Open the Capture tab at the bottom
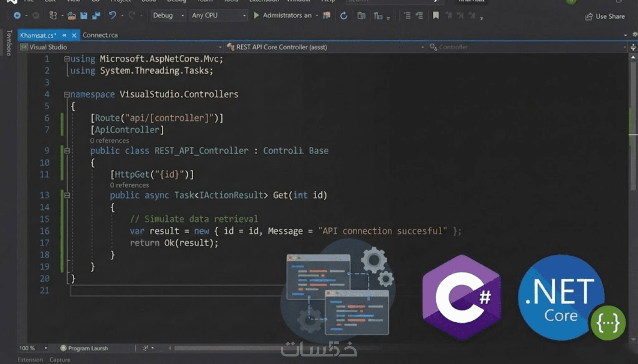638x364 pixels. pos(60,359)
